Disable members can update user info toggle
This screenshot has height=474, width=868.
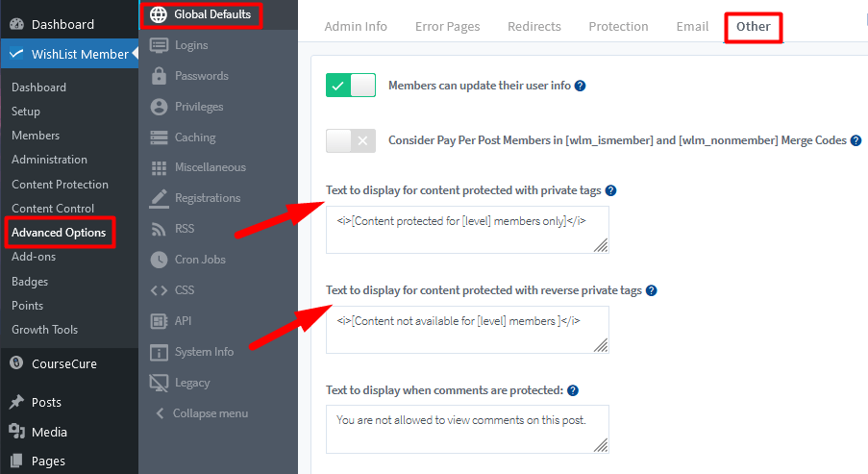point(351,86)
